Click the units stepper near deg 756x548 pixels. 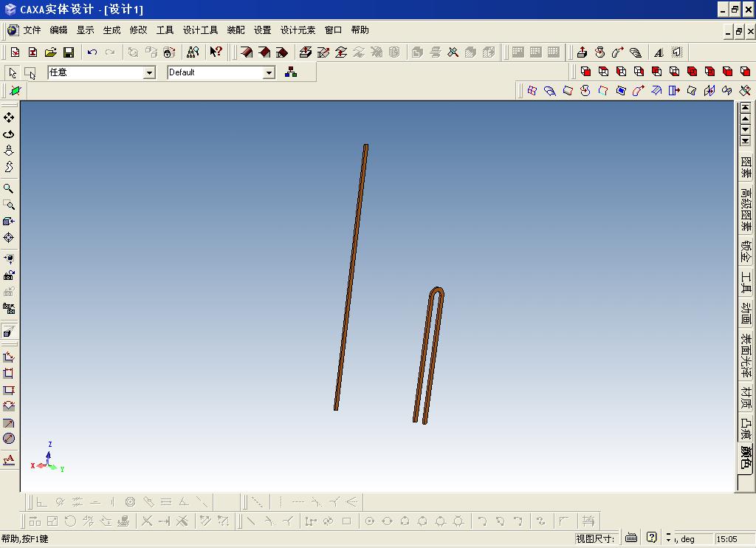coord(668,538)
